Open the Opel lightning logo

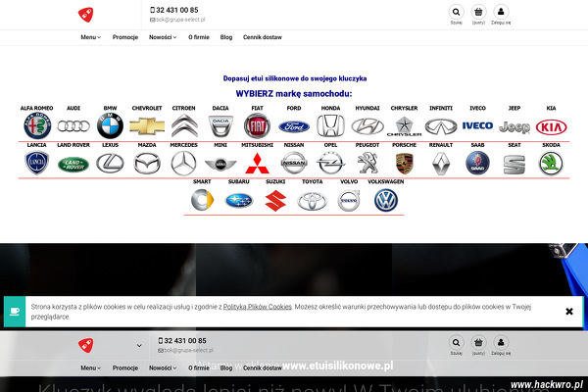tap(331, 164)
